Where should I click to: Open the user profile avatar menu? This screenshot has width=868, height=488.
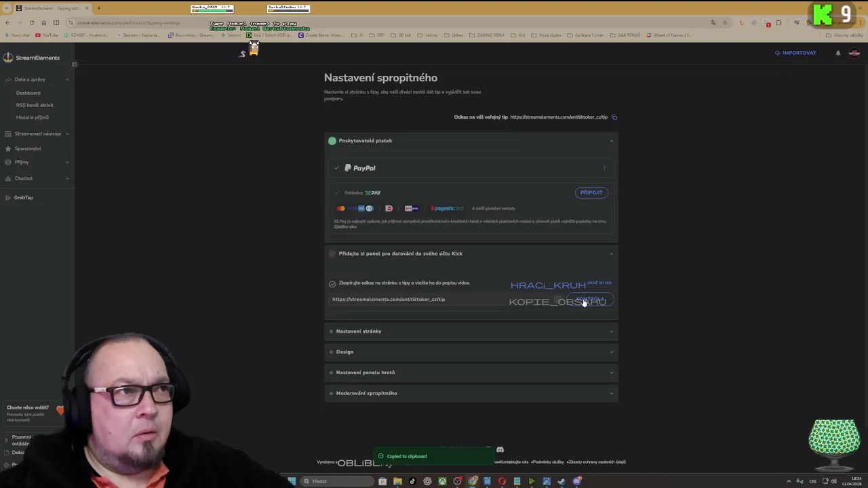point(854,53)
